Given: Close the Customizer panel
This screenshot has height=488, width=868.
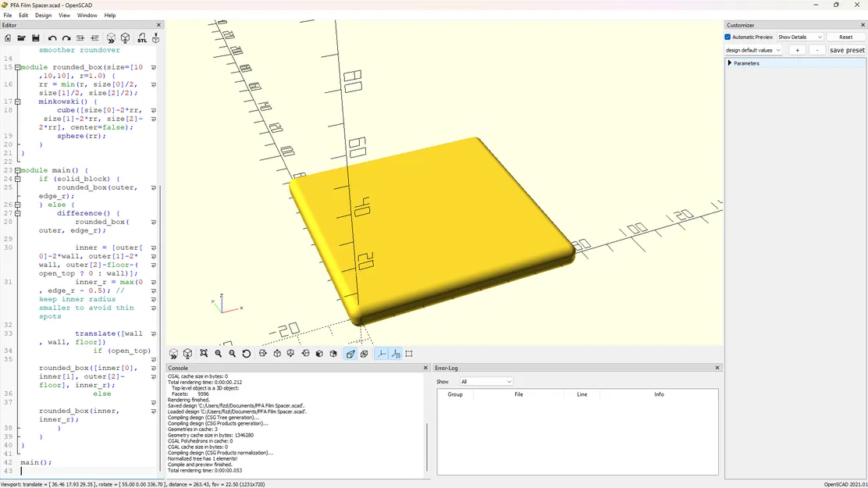Looking at the screenshot, I should (863, 25).
